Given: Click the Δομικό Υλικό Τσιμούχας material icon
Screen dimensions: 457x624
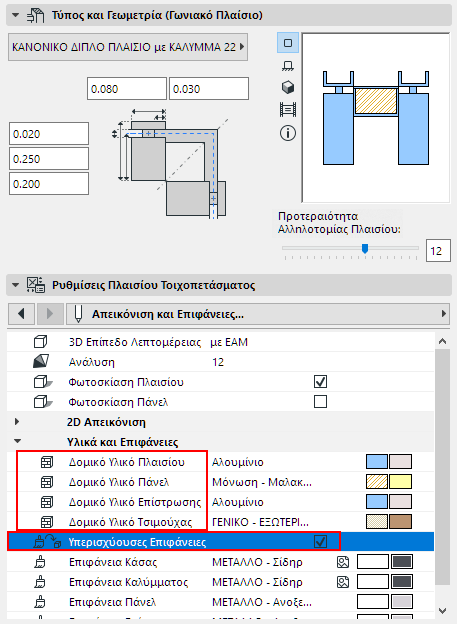Looking at the screenshot, I should 47,522.
